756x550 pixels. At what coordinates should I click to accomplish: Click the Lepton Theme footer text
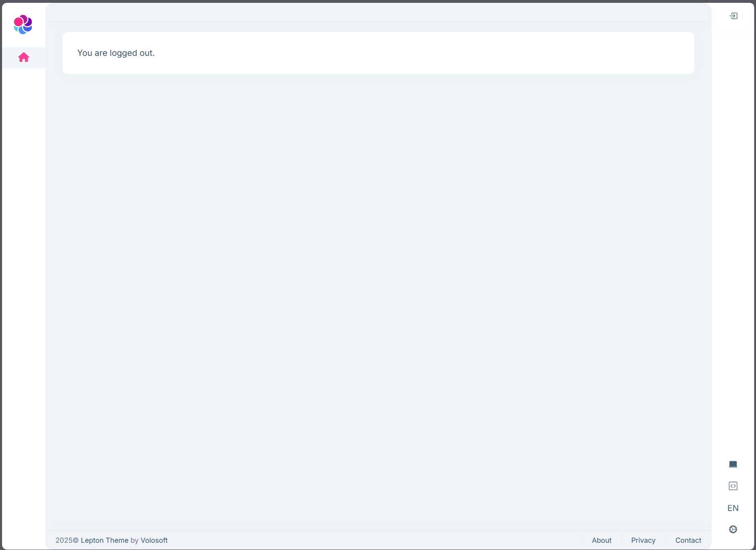click(x=104, y=540)
